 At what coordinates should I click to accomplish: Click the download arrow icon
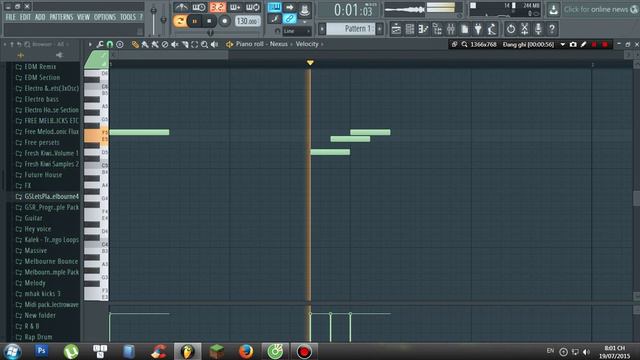pyautogui.click(x=553, y=9)
